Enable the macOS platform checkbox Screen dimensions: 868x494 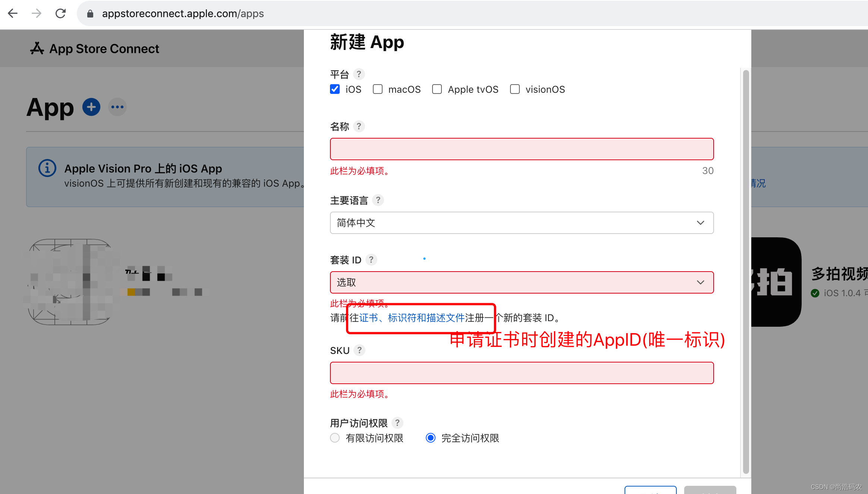coord(378,89)
